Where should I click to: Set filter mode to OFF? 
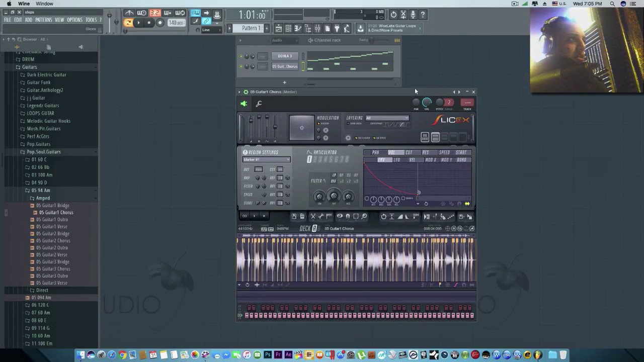click(333, 182)
